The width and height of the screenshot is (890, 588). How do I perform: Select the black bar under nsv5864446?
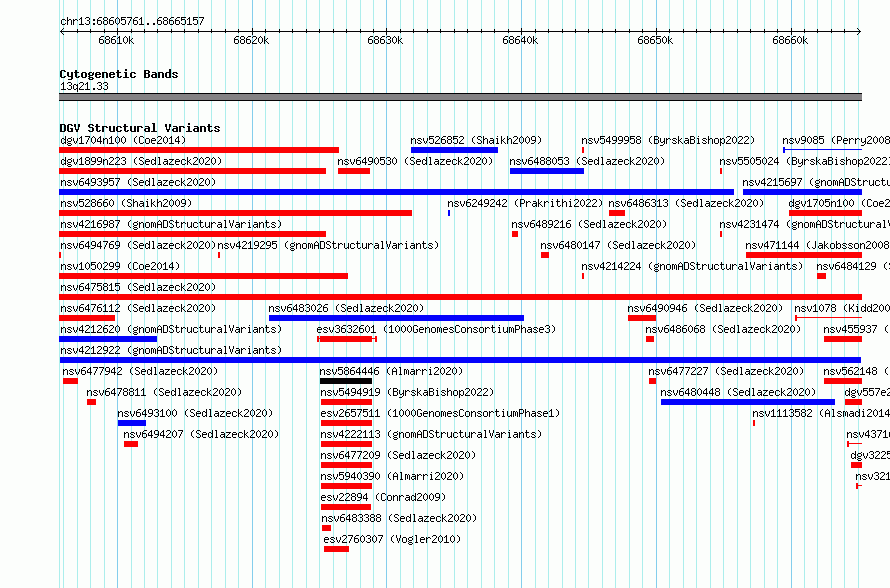pos(346,381)
